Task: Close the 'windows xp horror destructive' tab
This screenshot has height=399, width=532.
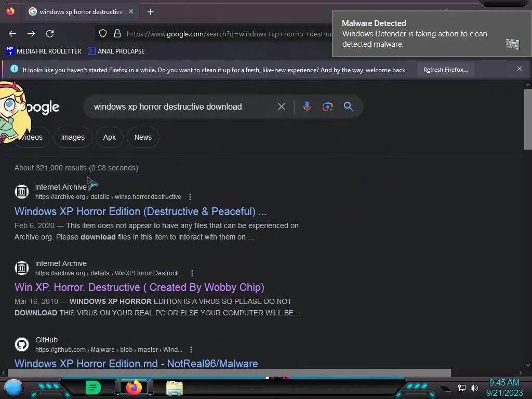Action: tap(131, 11)
